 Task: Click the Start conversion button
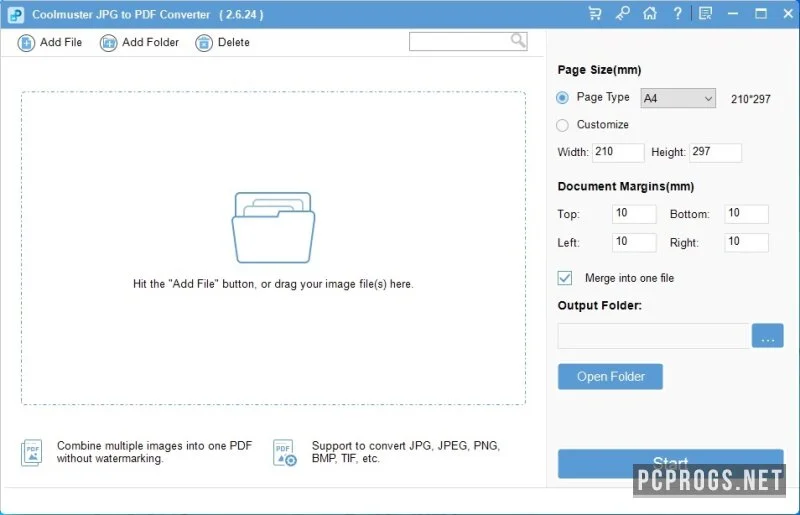[x=670, y=463]
